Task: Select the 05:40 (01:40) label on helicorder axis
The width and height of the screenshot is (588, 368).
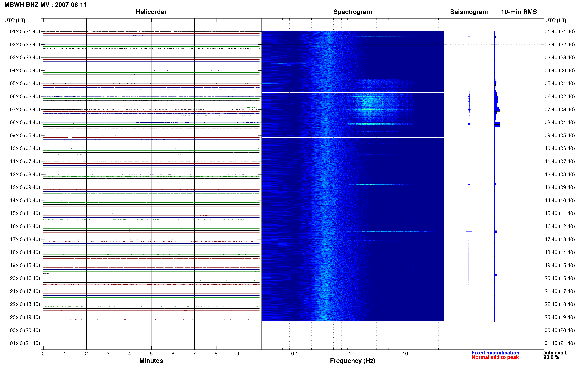Action: click(25, 83)
